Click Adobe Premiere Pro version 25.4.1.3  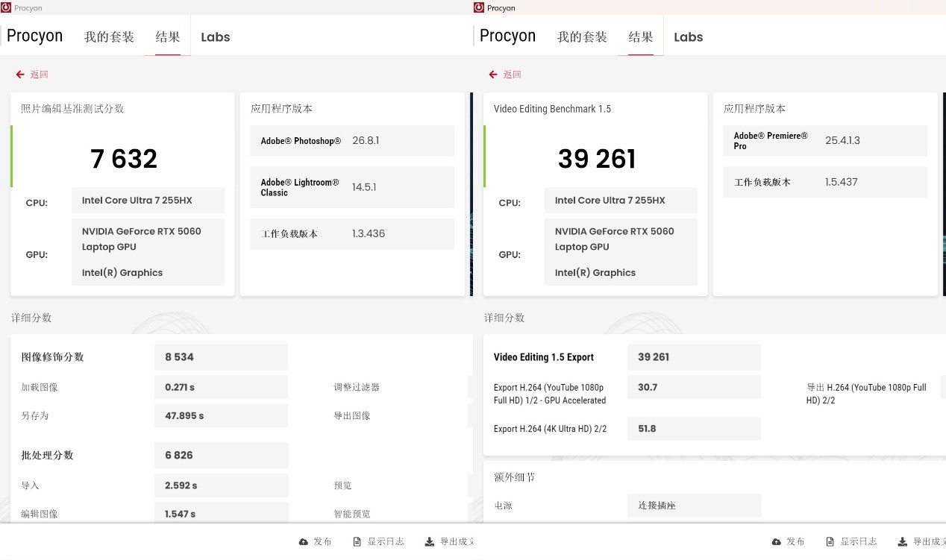coord(842,140)
